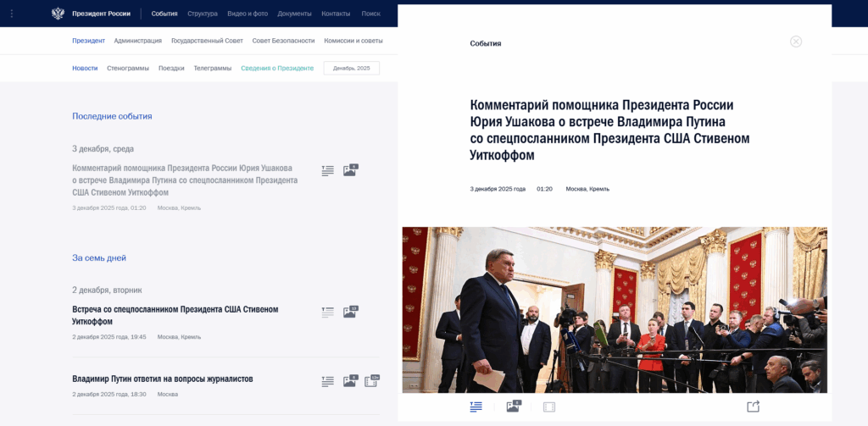Click the video filmstrip icon below photo

tap(549, 407)
